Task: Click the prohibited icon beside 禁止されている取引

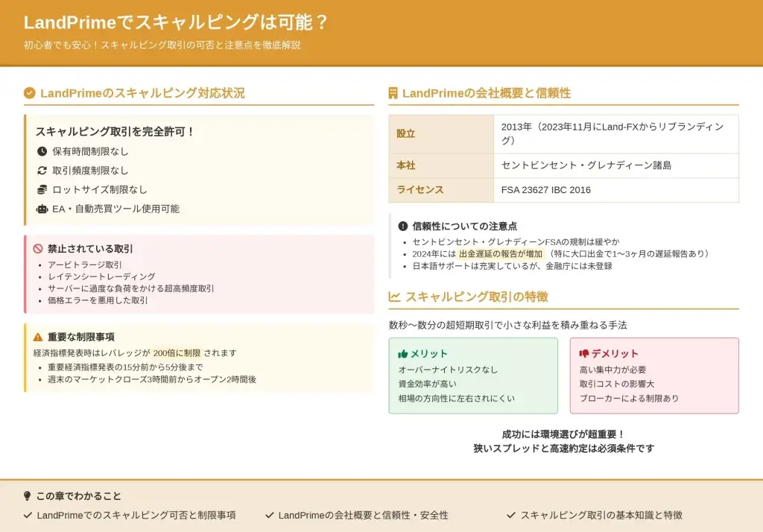Action: click(38, 249)
